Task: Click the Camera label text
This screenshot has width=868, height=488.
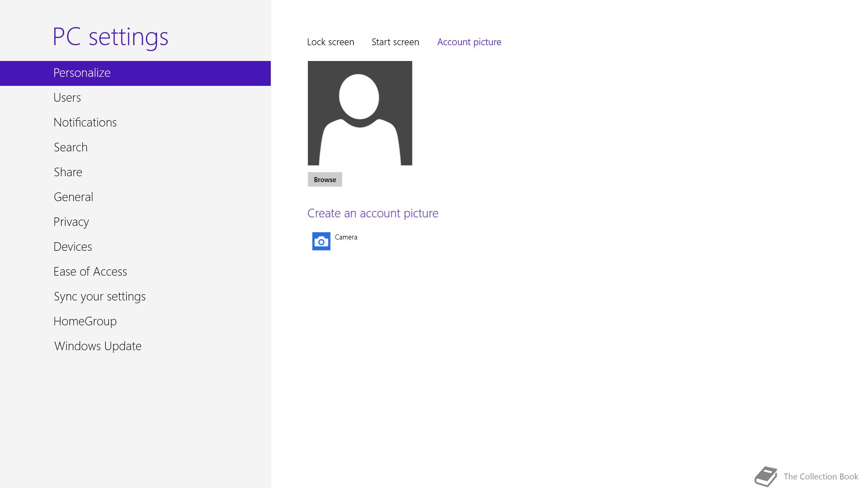Action: coord(346,237)
